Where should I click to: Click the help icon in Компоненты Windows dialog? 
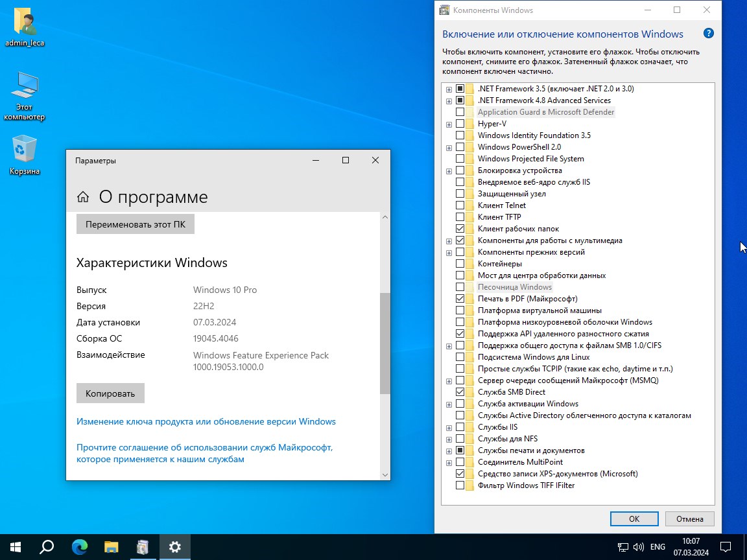click(x=708, y=33)
